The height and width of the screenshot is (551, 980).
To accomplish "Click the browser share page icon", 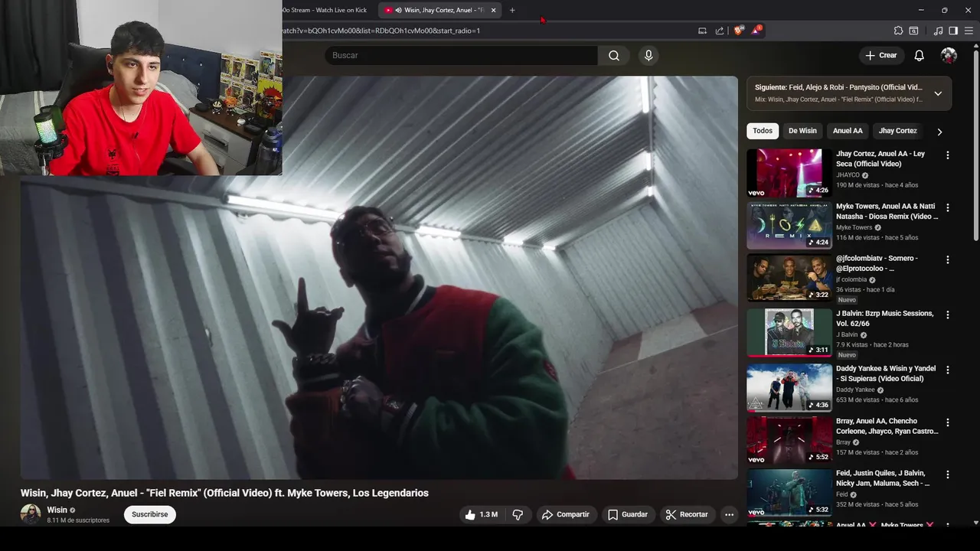I will (720, 31).
